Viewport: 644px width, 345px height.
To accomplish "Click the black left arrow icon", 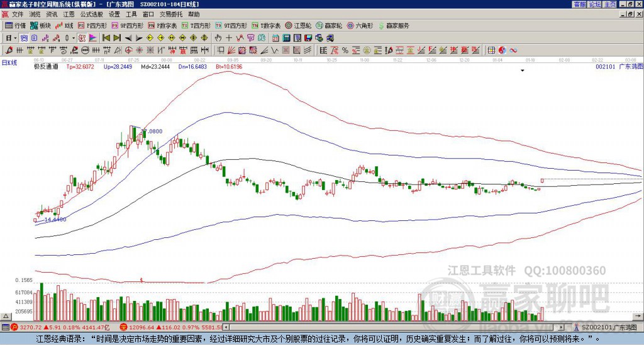I will pos(128,38).
